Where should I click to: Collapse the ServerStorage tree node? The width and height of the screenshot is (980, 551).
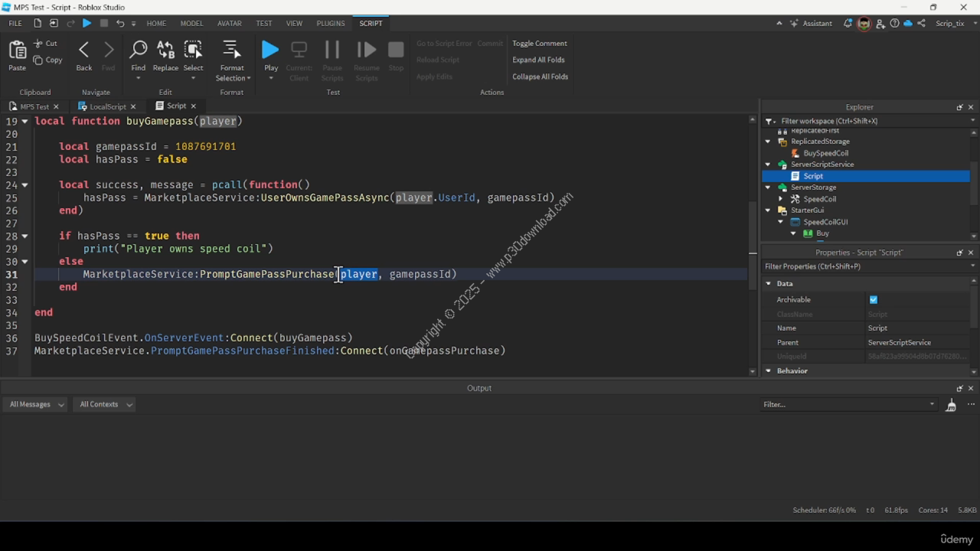[768, 187]
